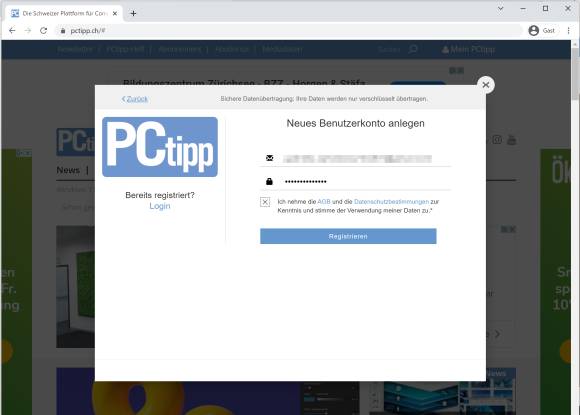Toggle the AGB acceptance checkbox
Viewport: 580px width, 415px height.
click(265, 202)
